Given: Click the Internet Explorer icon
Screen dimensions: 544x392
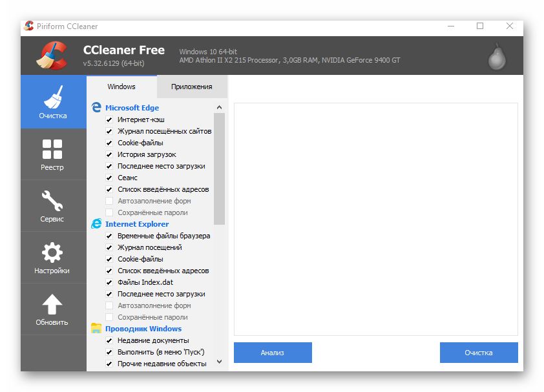Looking at the screenshot, I should tap(96, 223).
